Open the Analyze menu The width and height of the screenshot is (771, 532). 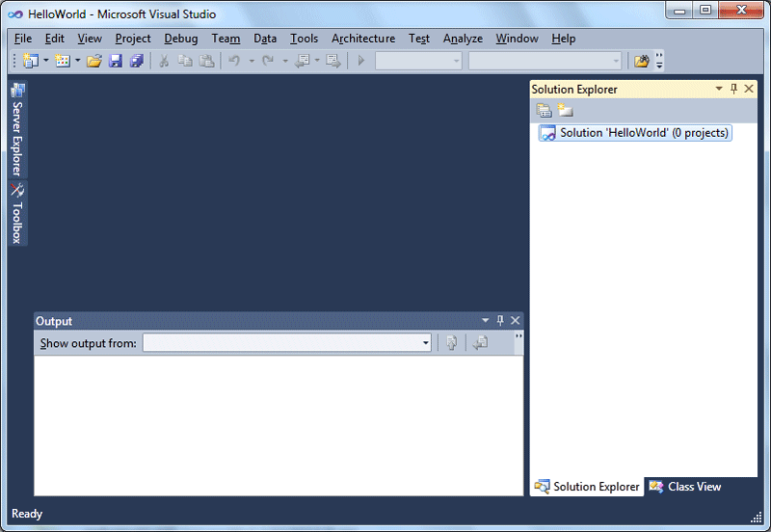(x=463, y=39)
